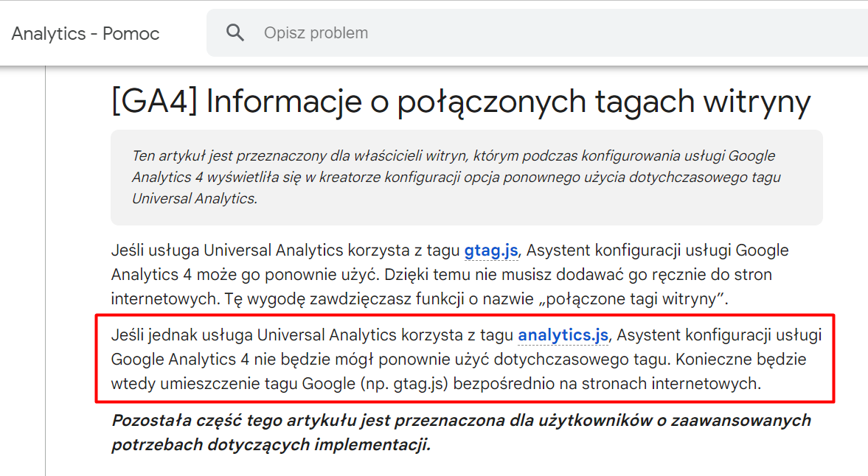This screenshot has height=476, width=868.
Task: Open the Analytics - Pomoc home title
Action: click(86, 34)
